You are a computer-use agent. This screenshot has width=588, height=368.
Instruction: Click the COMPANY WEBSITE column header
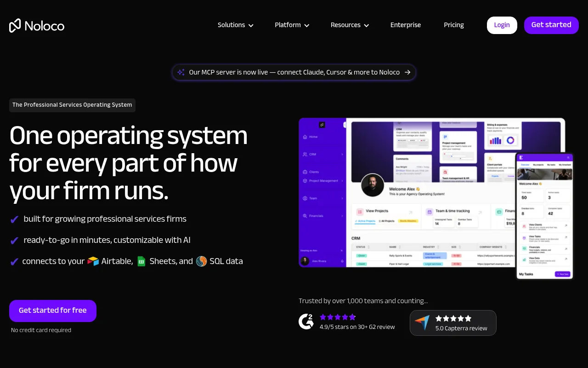point(491,247)
